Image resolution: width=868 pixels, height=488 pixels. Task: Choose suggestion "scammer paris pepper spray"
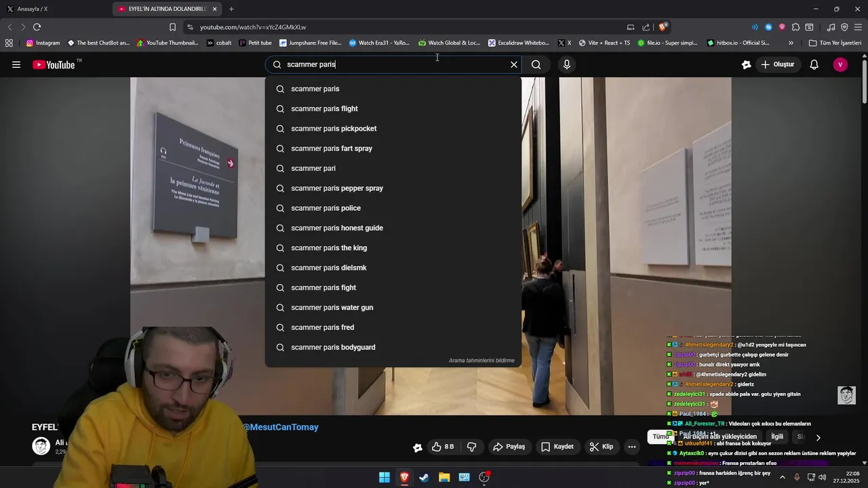[x=393, y=188]
